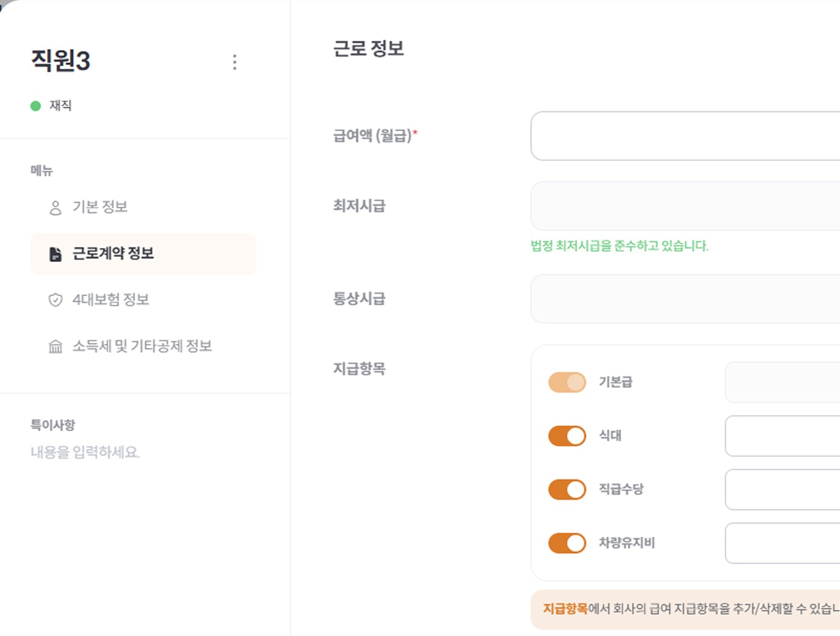Turn off the 식대 toggle
Screen dimensions: 840x636
[566, 436]
